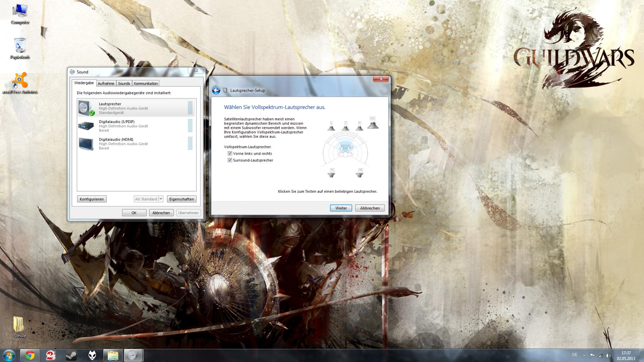644x362 pixels.
Task: Select the Digitalaudio (S/PDIF) device
Action: coord(136,126)
